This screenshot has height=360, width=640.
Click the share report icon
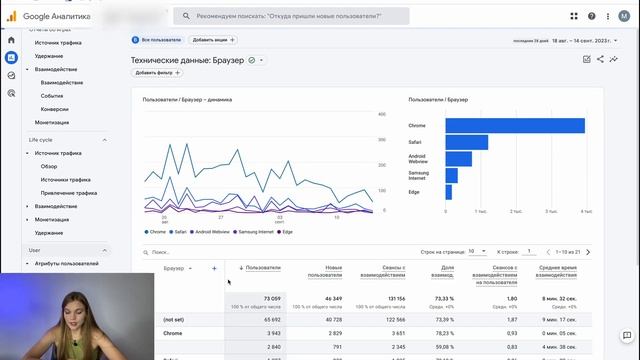600,59
